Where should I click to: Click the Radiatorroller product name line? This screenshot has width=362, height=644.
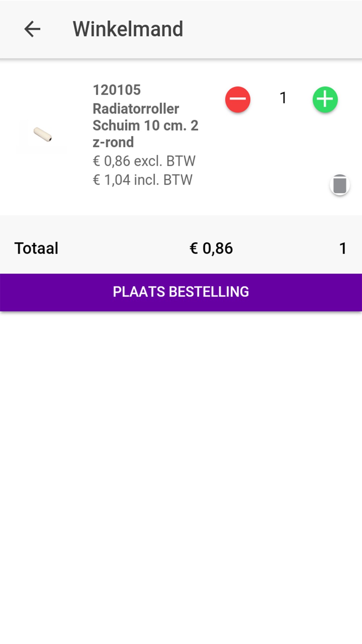tap(136, 109)
